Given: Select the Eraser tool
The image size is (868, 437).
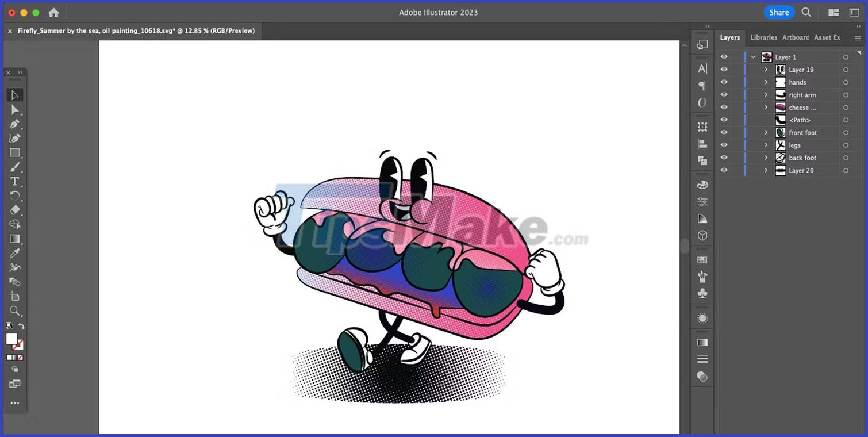Looking at the screenshot, I should coord(14,210).
